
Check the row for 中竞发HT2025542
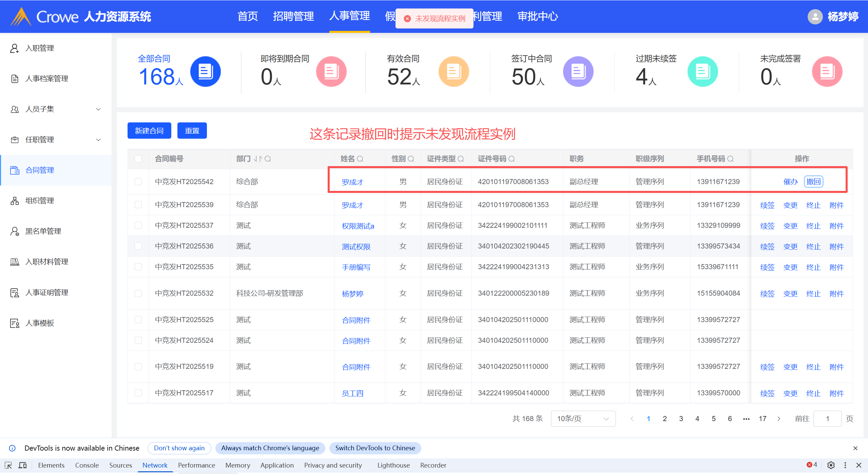(x=138, y=181)
